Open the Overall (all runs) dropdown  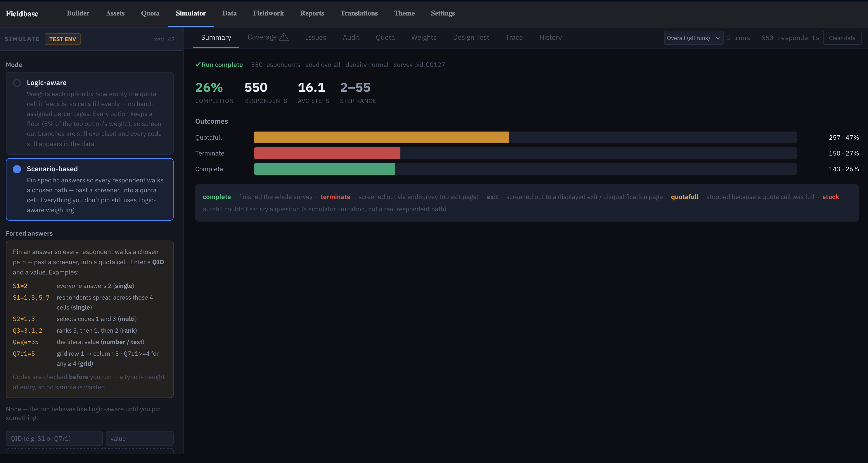click(693, 38)
